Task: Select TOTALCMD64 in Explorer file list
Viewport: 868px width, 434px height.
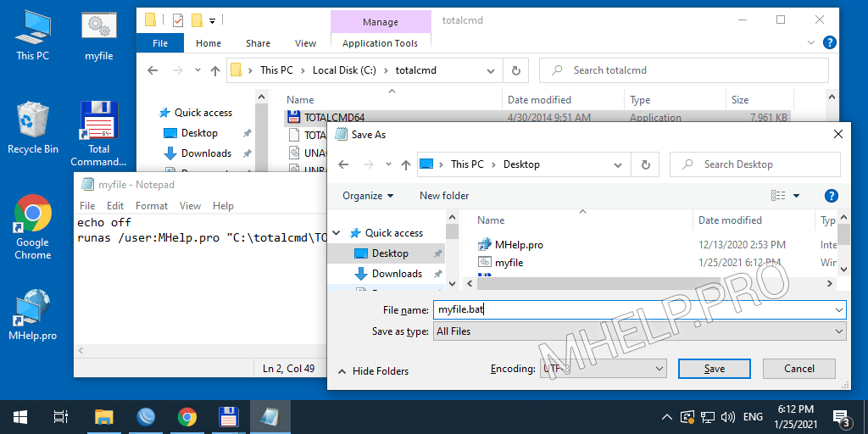Action: (334, 117)
